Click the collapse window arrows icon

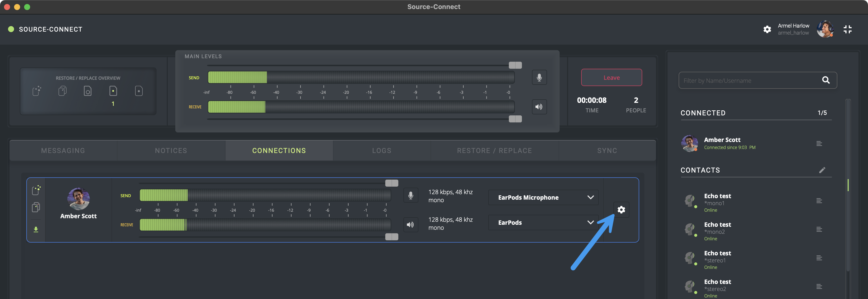(847, 29)
